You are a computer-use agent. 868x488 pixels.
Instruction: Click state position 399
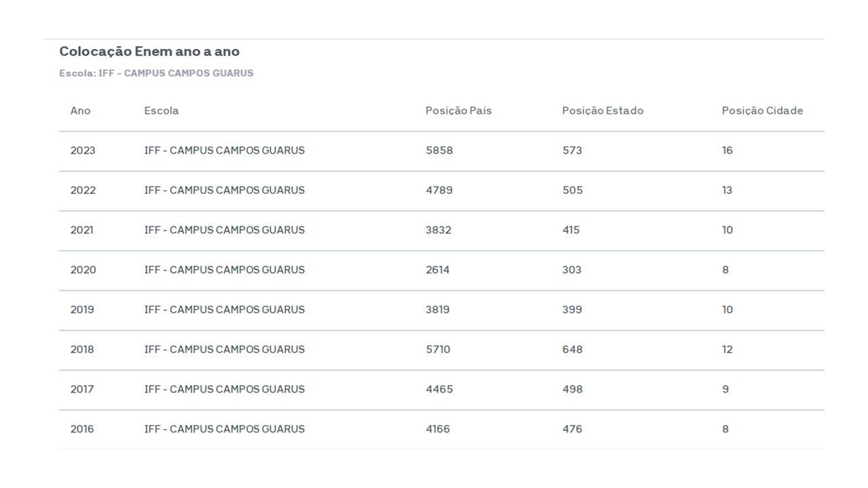(572, 310)
